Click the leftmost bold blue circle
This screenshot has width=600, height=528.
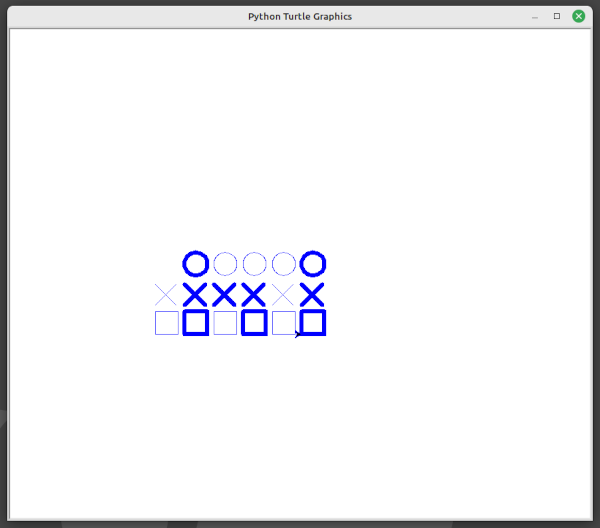[196, 264]
